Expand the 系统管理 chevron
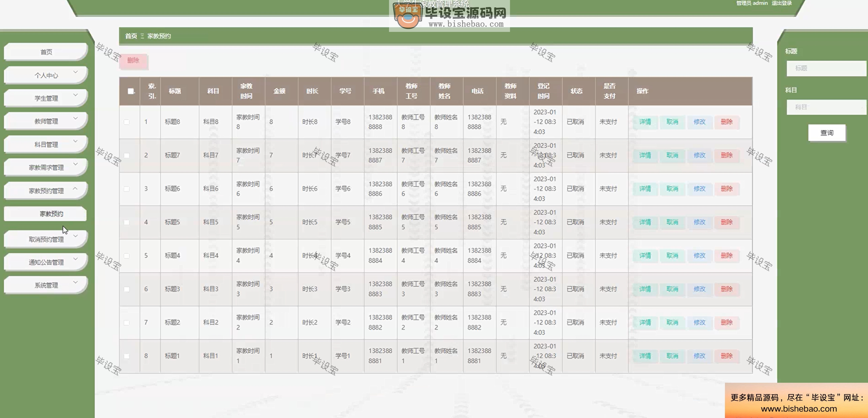Image resolution: width=868 pixels, height=418 pixels. click(x=76, y=282)
